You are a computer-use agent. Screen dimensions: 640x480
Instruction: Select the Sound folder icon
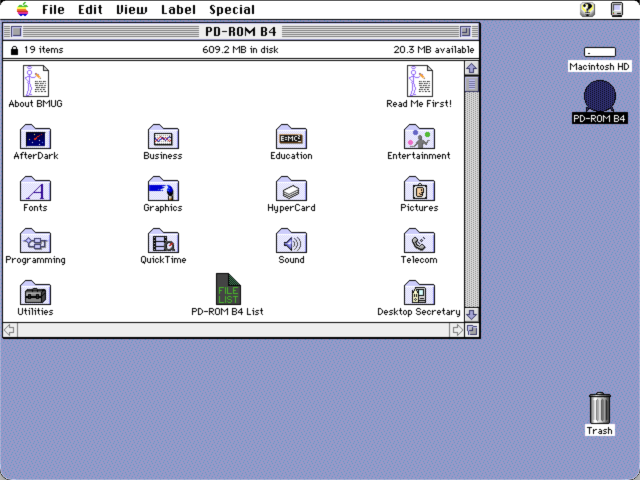pyautogui.click(x=291, y=241)
